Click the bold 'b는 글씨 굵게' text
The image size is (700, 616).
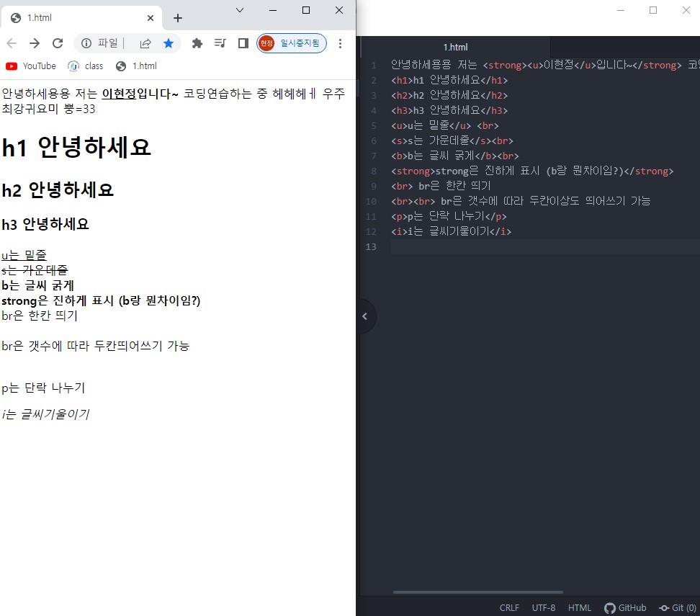(38, 285)
